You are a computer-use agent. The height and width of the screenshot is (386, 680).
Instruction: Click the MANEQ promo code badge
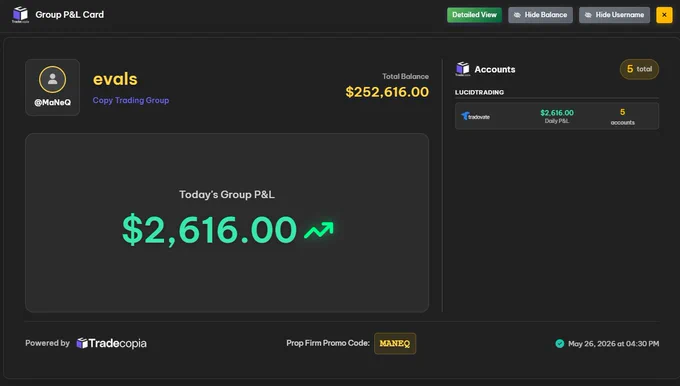click(395, 343)
